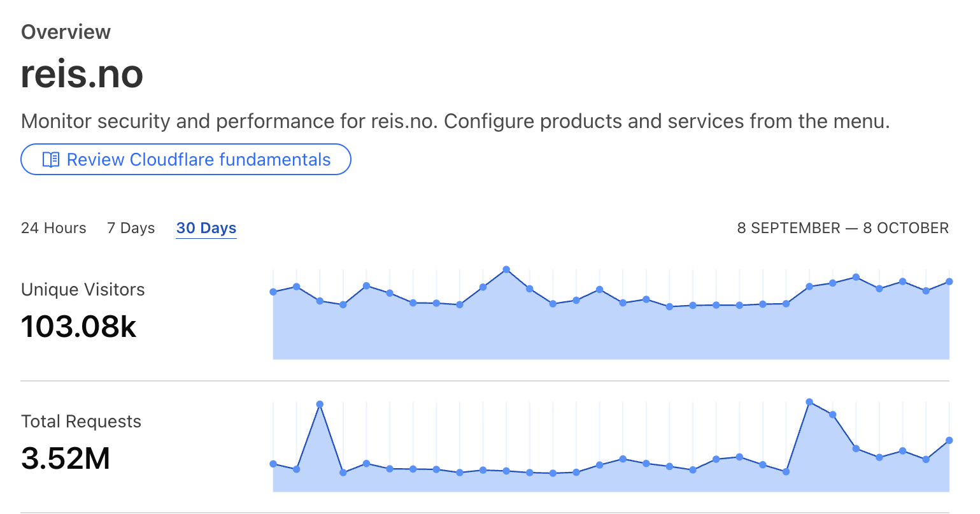This screenshot has height=514, width=980.
Task: Click the last data point of Unique Visitors chart
Action: coord(949,282)
